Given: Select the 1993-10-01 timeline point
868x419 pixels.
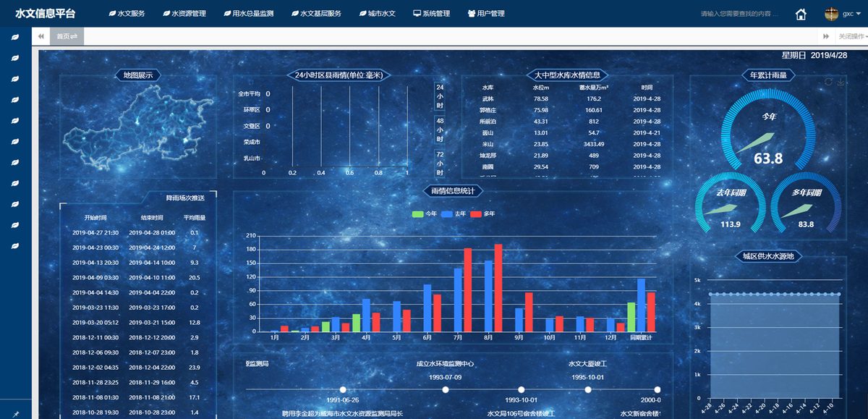Looking at the screenshot, I should coord(521,390).
